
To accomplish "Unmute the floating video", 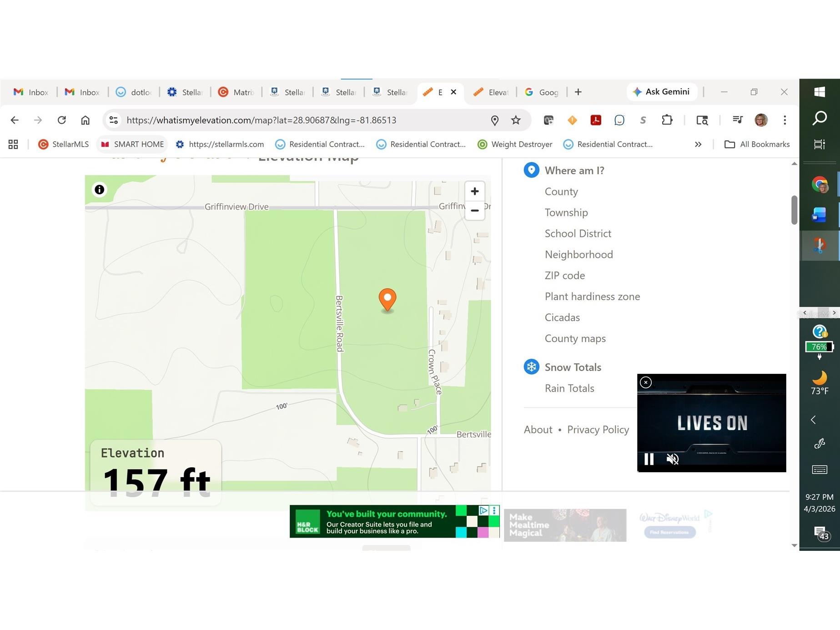I will pyautogui.click(x=672, y=459).
